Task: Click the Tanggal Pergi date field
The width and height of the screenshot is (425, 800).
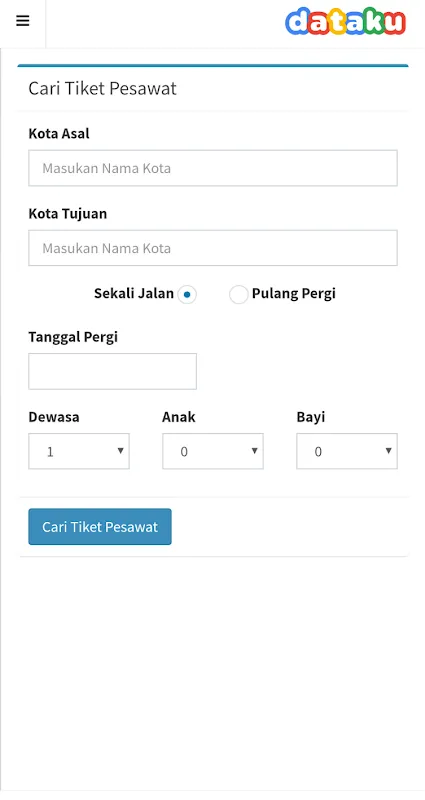Action: click(x=112, y=371)
